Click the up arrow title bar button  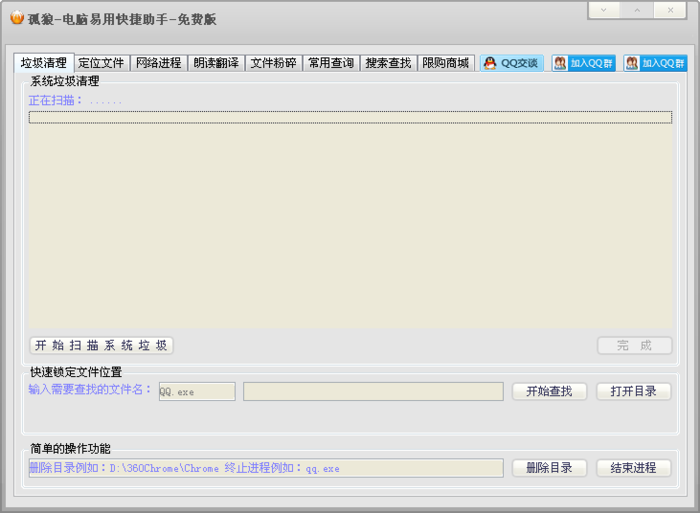(x=637, y=10)
